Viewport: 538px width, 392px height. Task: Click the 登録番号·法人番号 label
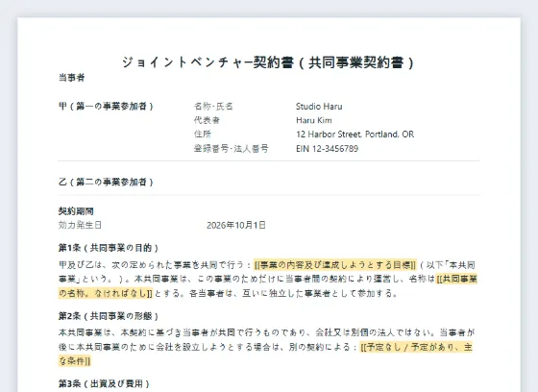point(232,148)
